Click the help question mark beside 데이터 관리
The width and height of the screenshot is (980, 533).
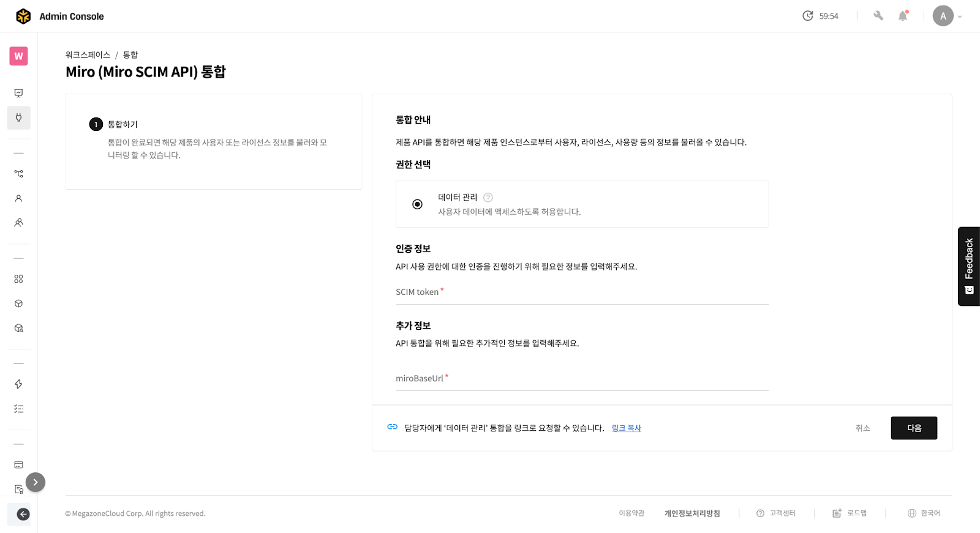pyautogui.click(x=488, y=198)
